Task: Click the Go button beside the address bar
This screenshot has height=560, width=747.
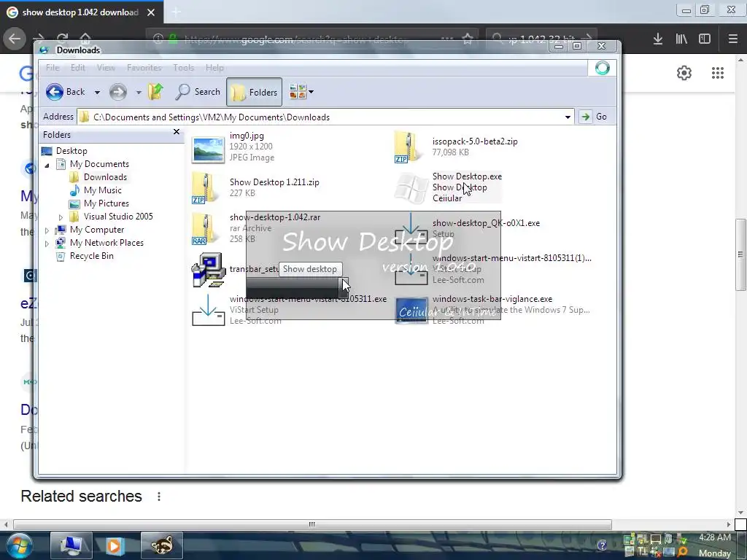Action: (593, 117)
